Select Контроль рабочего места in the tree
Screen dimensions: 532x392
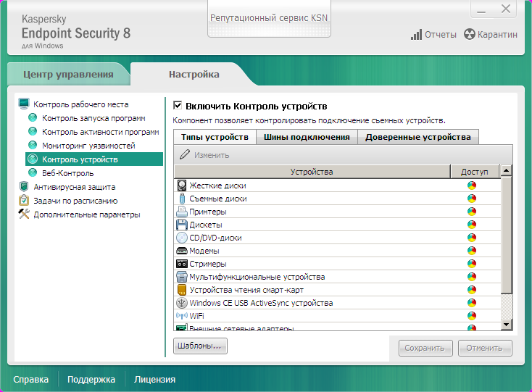[x=80, y=104]
